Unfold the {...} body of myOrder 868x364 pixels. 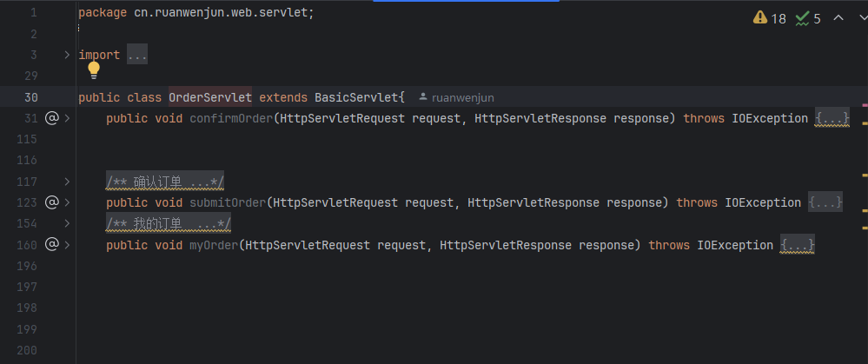[798, 245]
